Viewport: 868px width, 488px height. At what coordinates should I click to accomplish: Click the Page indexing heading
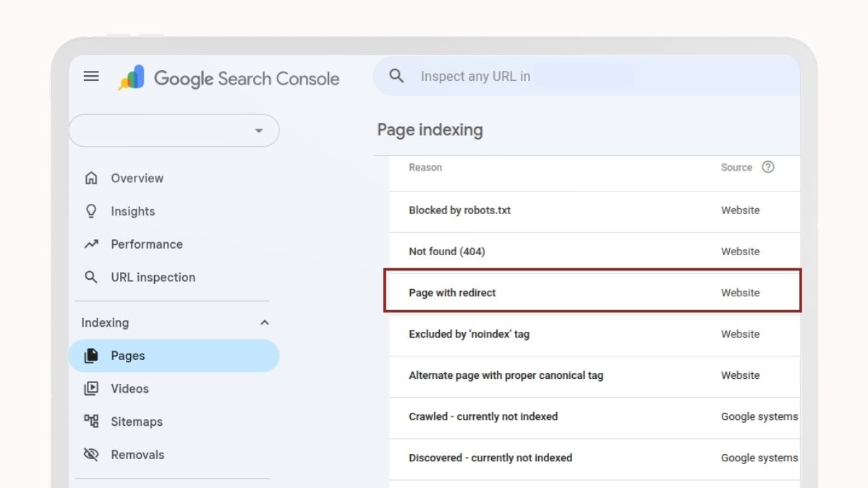coord(430,130)
